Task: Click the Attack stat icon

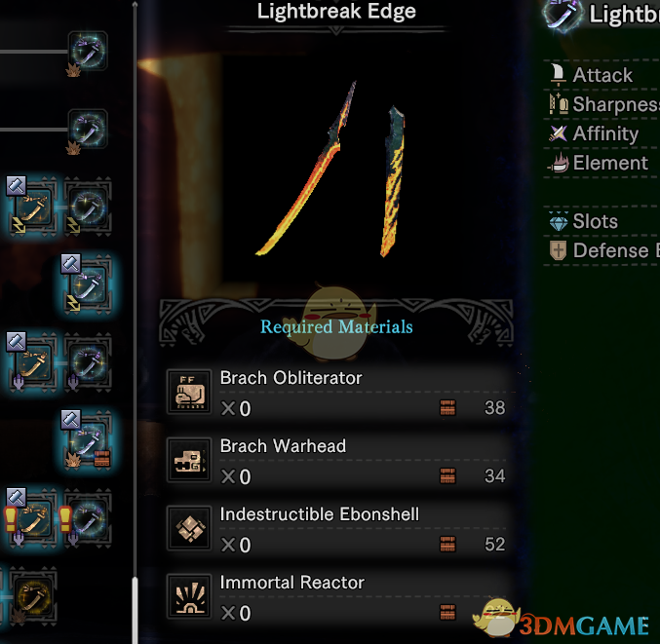Action: point(558,75)
